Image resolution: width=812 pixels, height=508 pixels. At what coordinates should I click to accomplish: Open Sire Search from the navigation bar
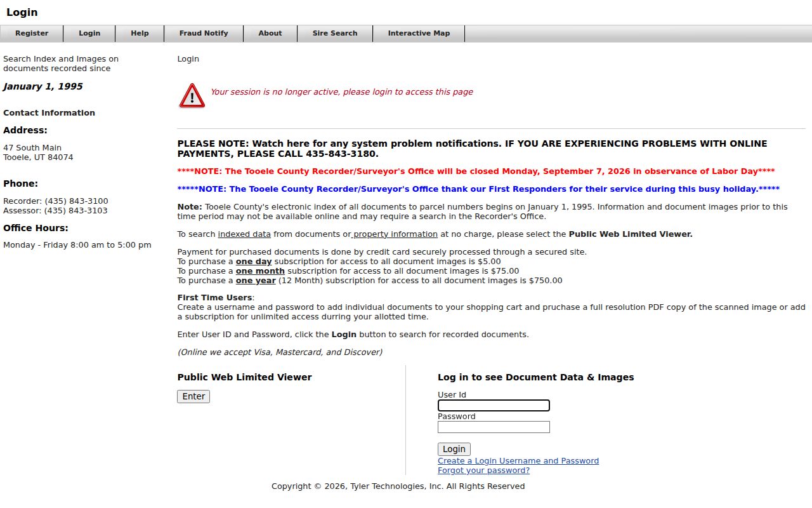335,33
